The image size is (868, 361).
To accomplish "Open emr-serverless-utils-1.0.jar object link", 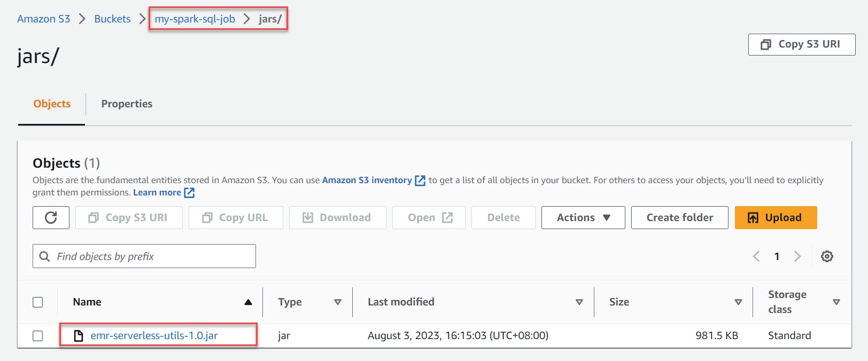I will pos(154,336).
